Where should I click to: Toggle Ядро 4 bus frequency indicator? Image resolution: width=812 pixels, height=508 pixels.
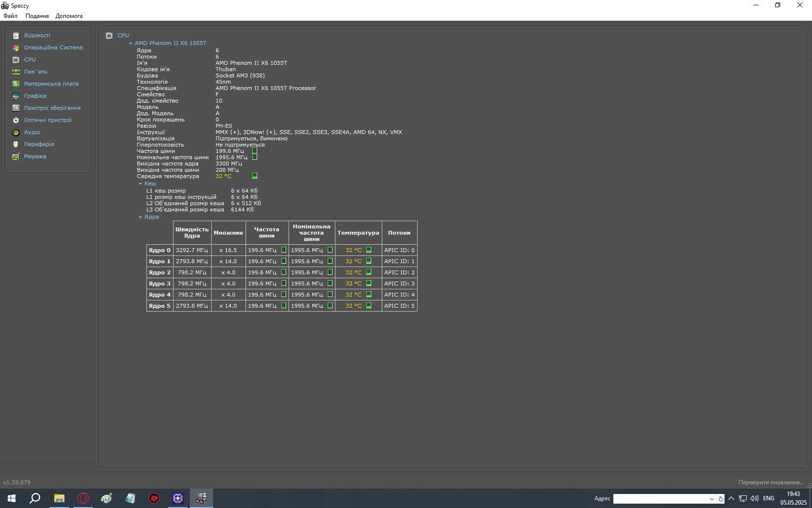click(284, 295)
